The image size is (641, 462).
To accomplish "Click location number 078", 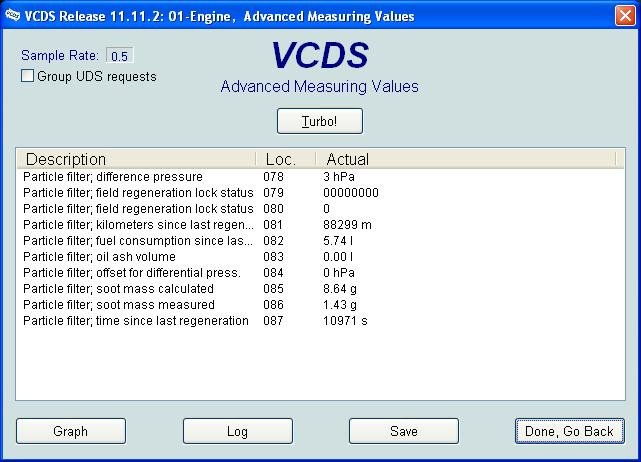I will [273, 177].
